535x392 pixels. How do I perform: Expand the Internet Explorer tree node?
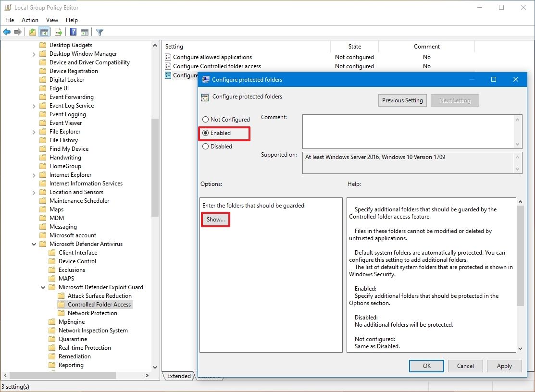pos(33,174)
